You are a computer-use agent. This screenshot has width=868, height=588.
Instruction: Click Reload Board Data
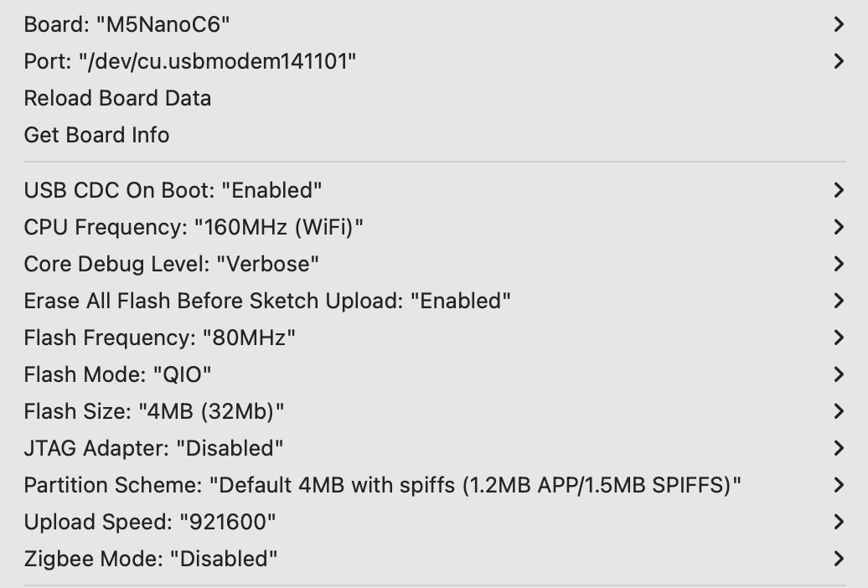pos(117,98)
